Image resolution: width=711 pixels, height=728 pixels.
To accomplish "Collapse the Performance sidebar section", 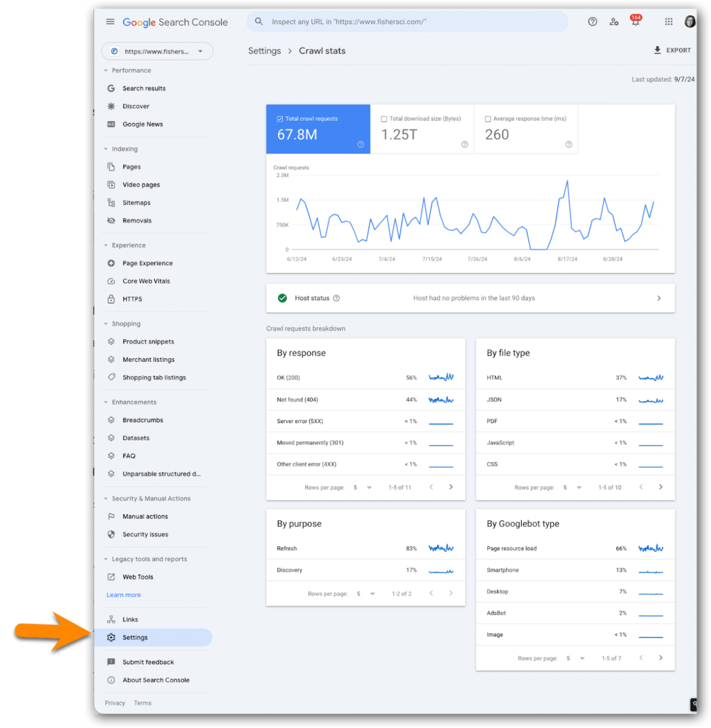I will [x=106, y=70].
